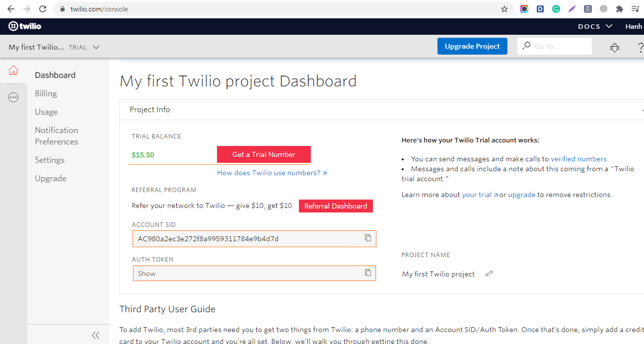The height and width of the screenshot is (344, 644).
Task: Open the more products ellipsis icon
Action: (x=13, y=98)
